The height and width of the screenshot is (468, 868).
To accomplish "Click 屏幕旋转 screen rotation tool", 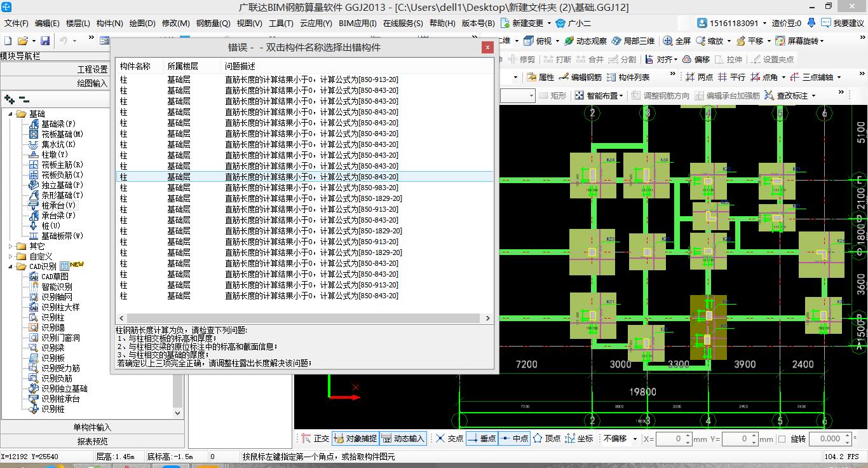I will [797, 41].
